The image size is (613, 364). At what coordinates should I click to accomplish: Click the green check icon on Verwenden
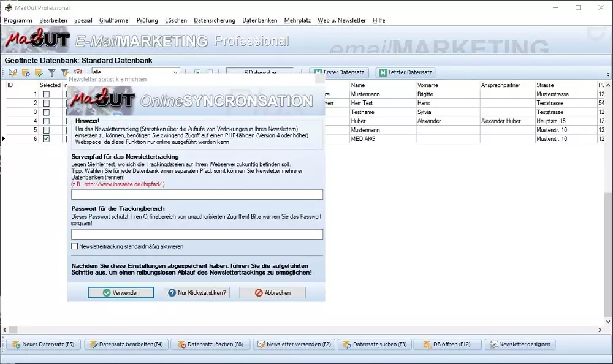pyautogui.click(x=107, y=292)
